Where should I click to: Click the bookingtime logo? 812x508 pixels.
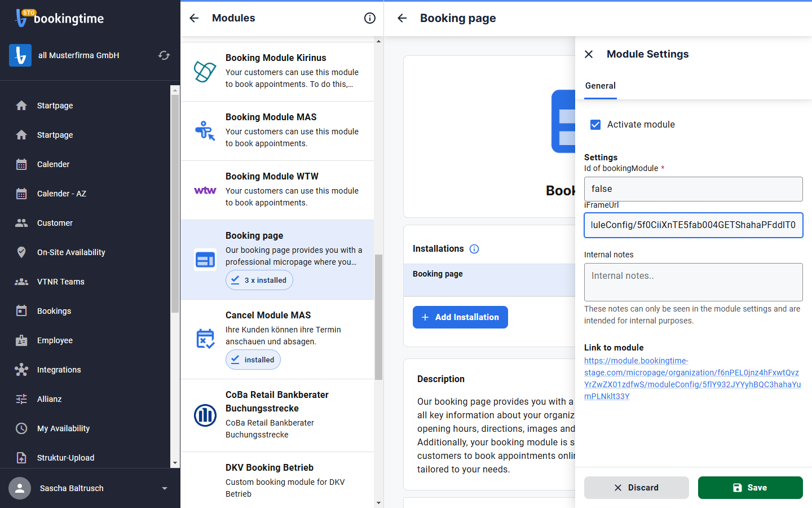pyautogui.click(x=60, y=18)
